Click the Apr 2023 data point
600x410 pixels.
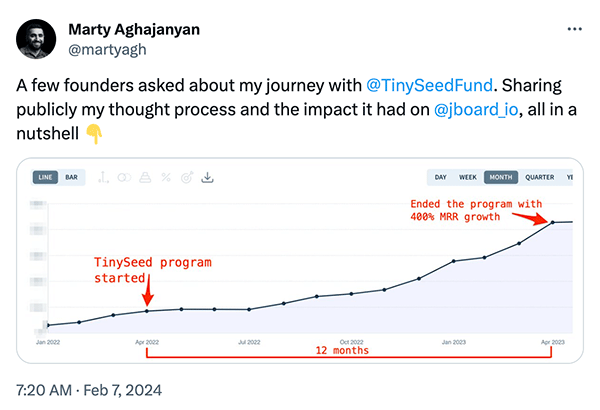coord(553,222)
